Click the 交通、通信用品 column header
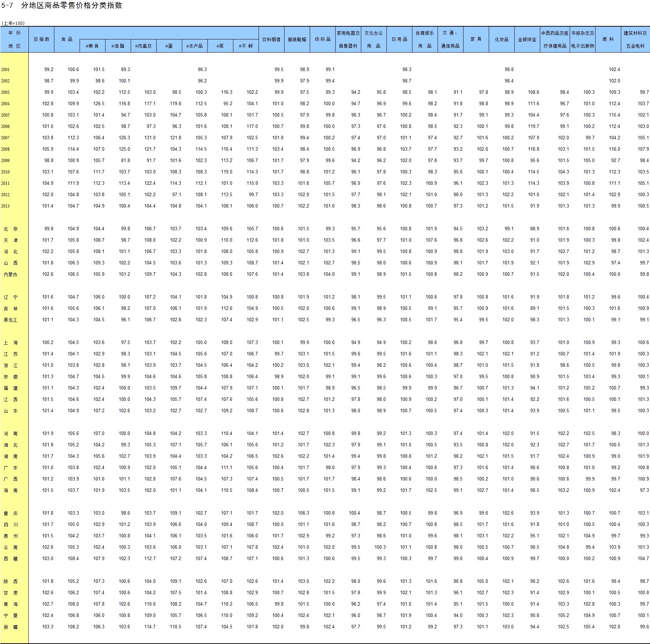The width and height of the screenshot is (650, 644). click(x=450, y=39)
